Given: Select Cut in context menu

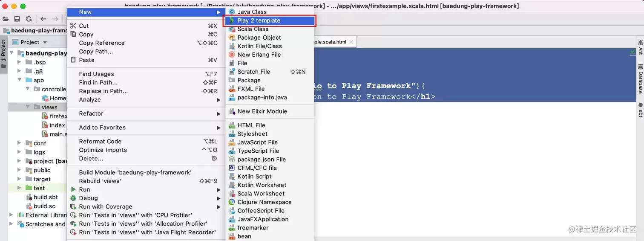Looking at the screenshot, I should [146, 26].
